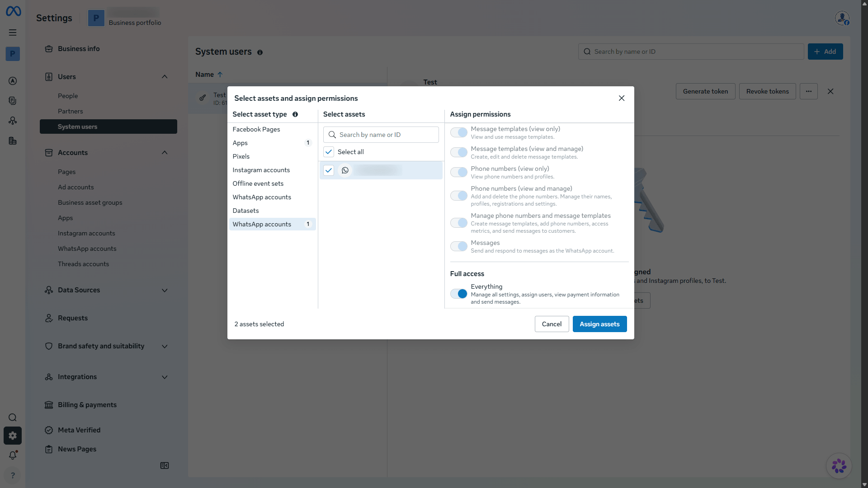Select Pixels asset type
Viewport: 868px width, 488px height.
point(272,156)
